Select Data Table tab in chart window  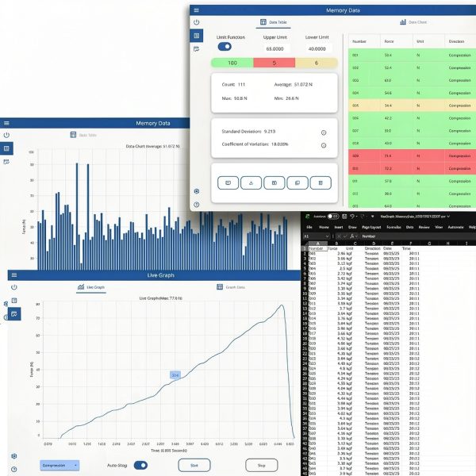(83, 135)
